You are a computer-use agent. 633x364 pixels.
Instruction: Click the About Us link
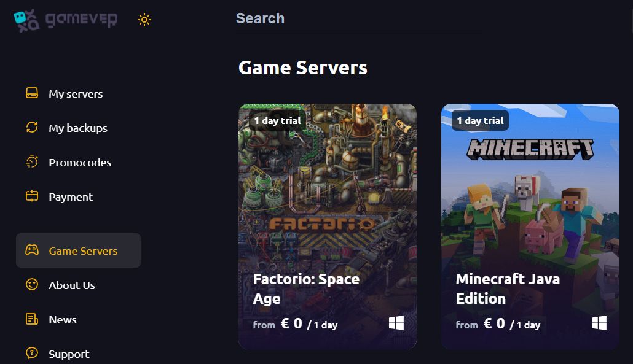click(x=71, y=285)
